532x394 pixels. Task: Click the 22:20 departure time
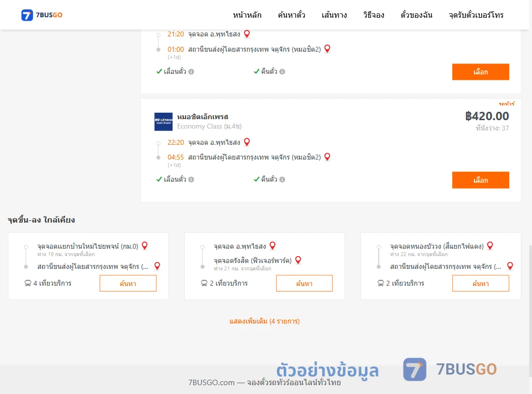[x=175, y=142]
